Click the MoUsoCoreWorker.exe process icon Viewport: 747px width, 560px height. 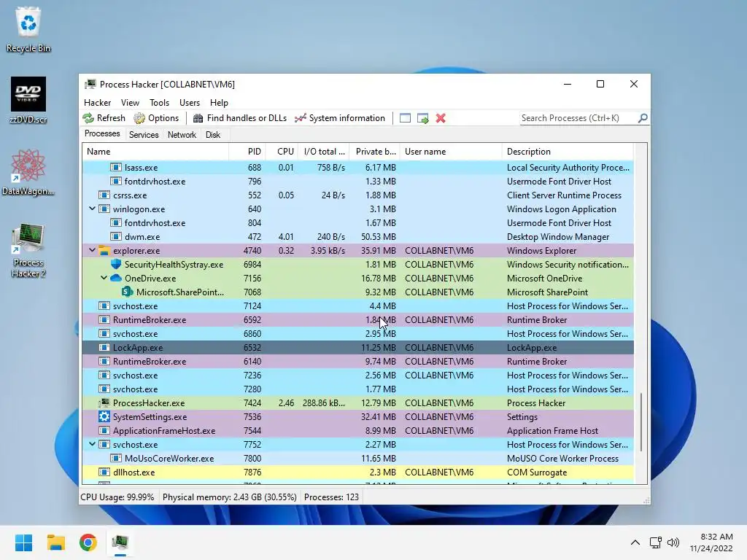[116, 459]
